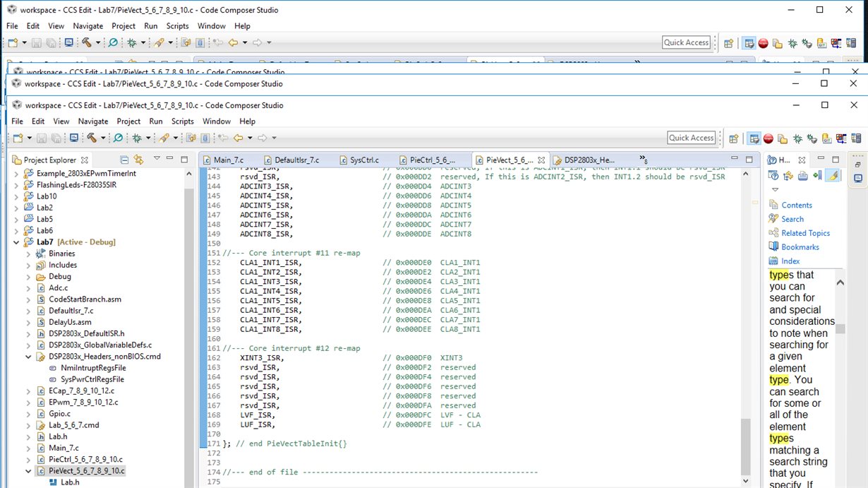Click the Print icon in Help panel
This screenshot has width=868, height=488.
click(x=803, y=175)
